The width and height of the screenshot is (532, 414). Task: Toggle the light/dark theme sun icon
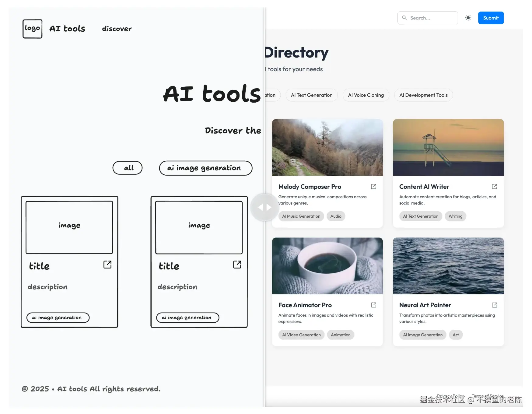[468, 18]
